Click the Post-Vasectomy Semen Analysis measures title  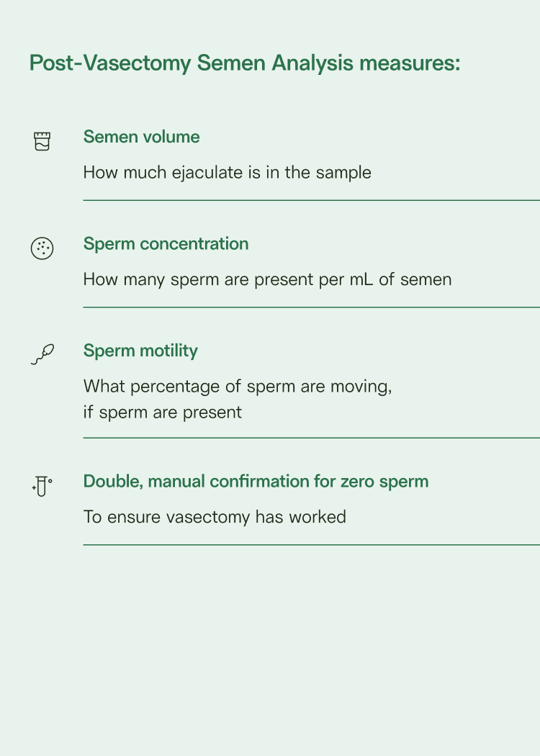[245, 63]
